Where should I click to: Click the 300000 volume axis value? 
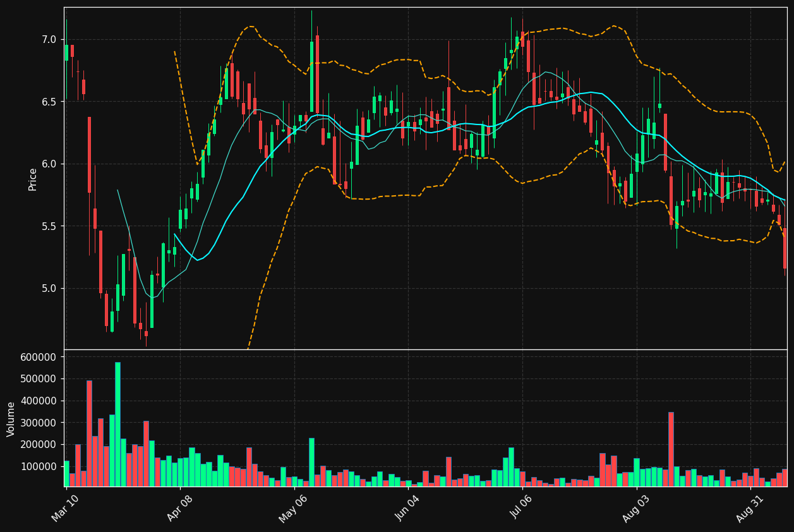pos(39,423)
